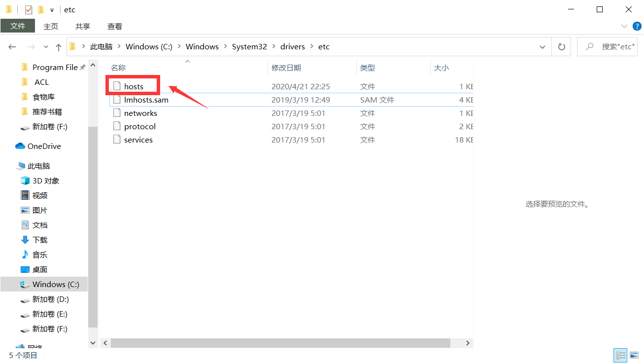Refresh the etc folder
The height and width of the screenshot is (363, 644).
(561, 47)
